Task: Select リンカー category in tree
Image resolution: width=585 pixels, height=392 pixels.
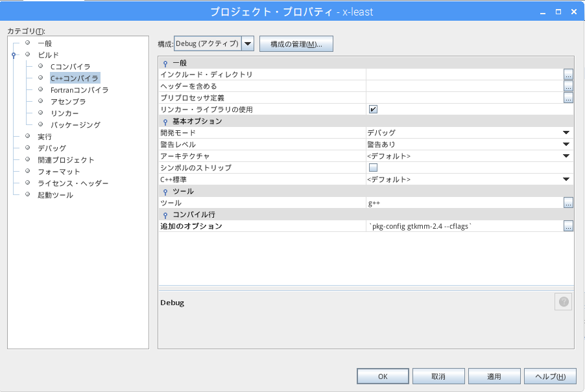Action: pyautogui.click(x=64, y=113)
